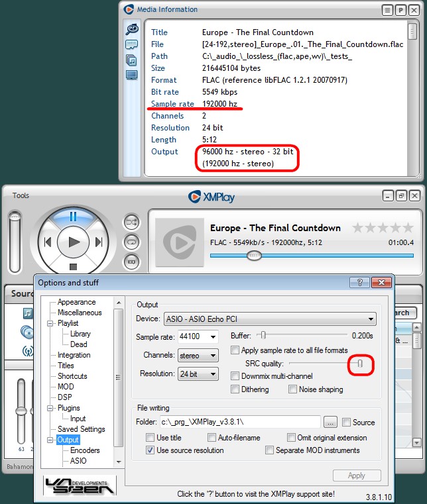Image resolution: width=427 pixels, height=504 pixels.
Task: Adjust the Buffer slider handle
Action: 263,335
